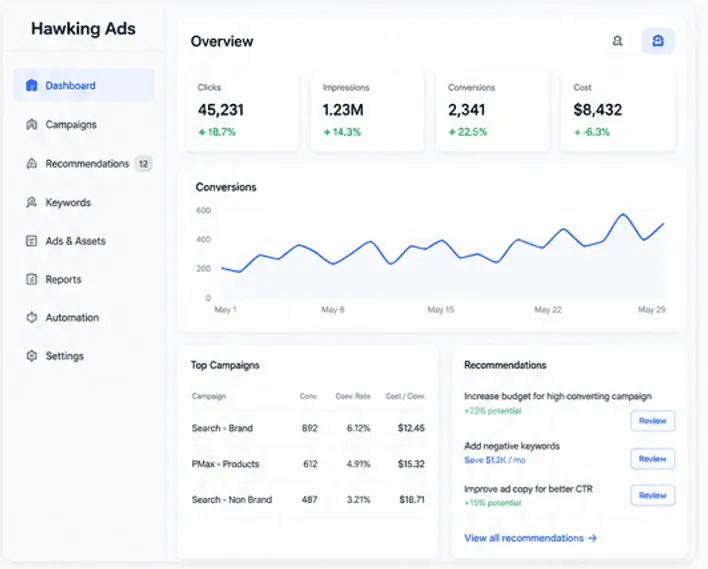Click the Ads & Assets icon
The height and width of the screenshot is (569, 708).
pos(32,241)
